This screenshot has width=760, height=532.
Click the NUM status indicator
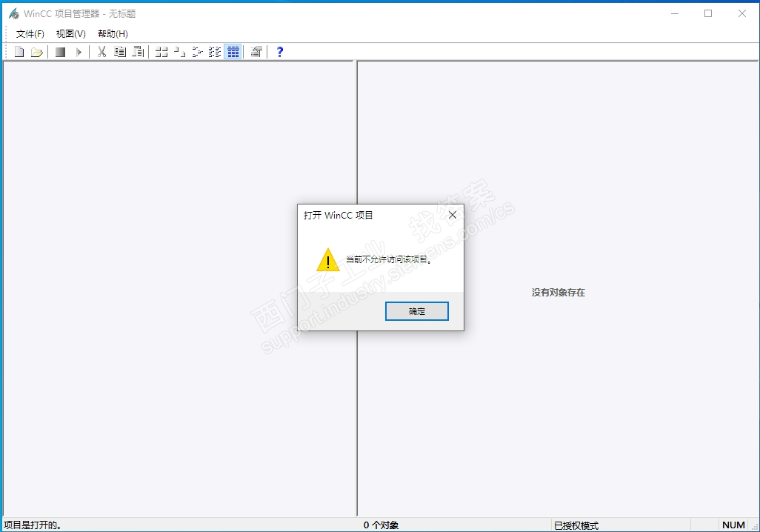click(x=733, y=525)
